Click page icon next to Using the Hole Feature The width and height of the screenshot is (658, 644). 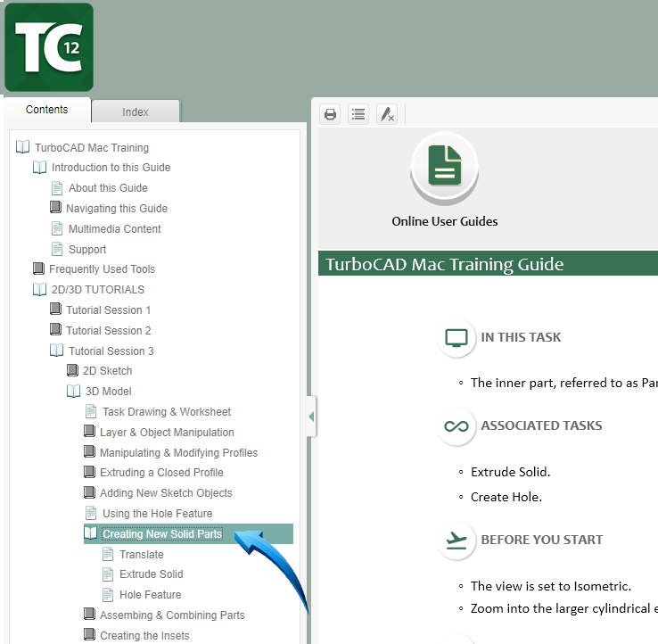coord(91,513)
